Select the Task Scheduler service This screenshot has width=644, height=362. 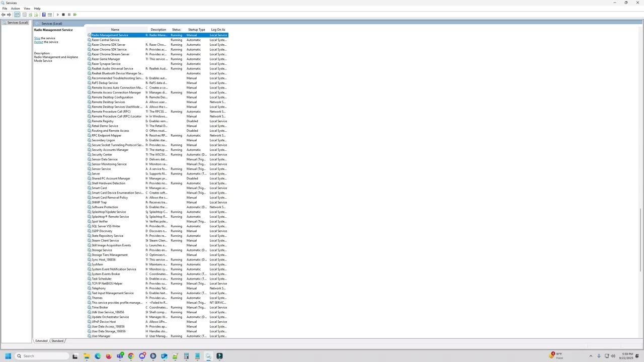click(157, 279)
